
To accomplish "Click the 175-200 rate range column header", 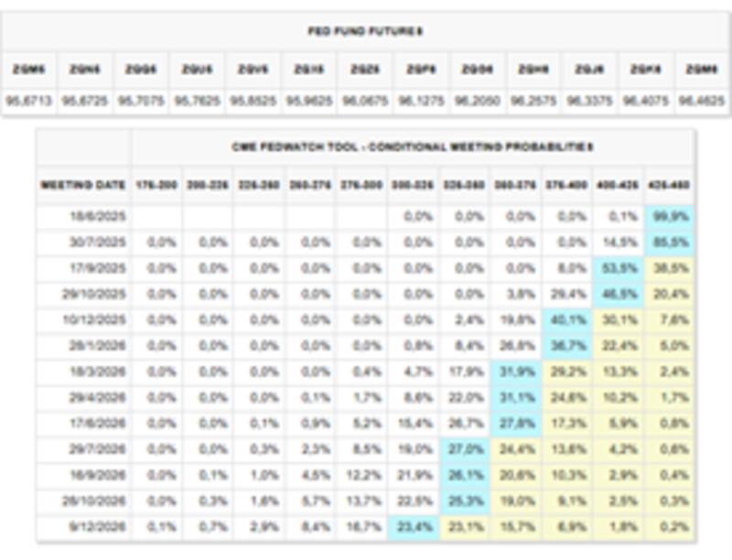I will (x=156, y=185).
